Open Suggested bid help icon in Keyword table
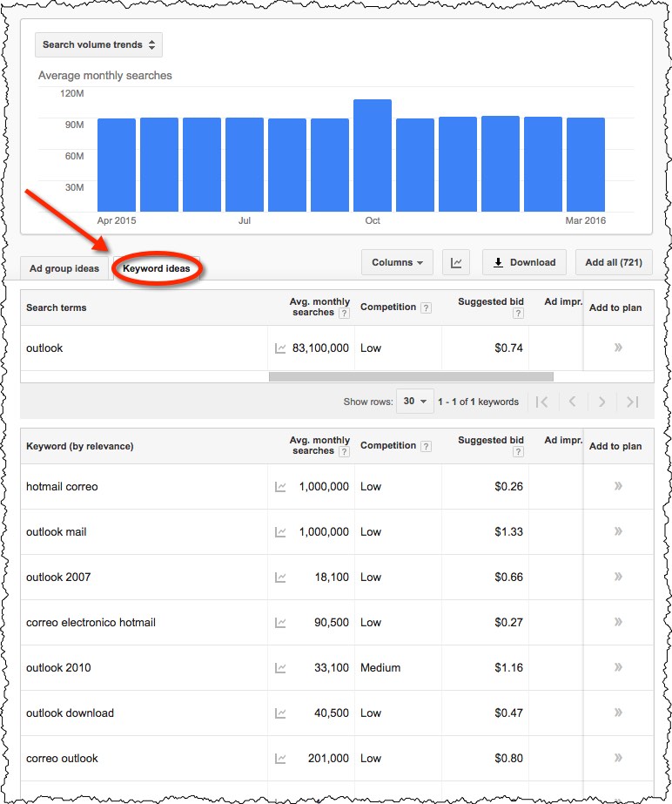Image resolution: width=672 pixels, height=804 pixels. pos(518,451)
